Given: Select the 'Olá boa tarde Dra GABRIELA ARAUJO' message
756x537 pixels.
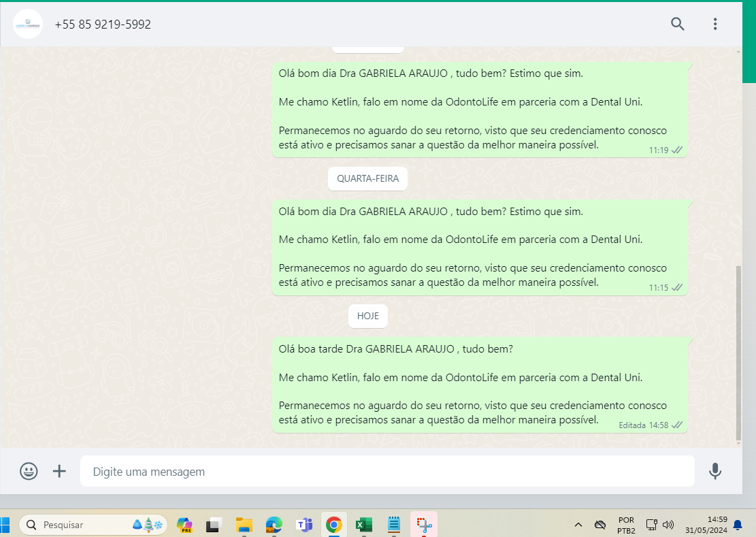Looking at the screenshot, I should click(480, 385).
